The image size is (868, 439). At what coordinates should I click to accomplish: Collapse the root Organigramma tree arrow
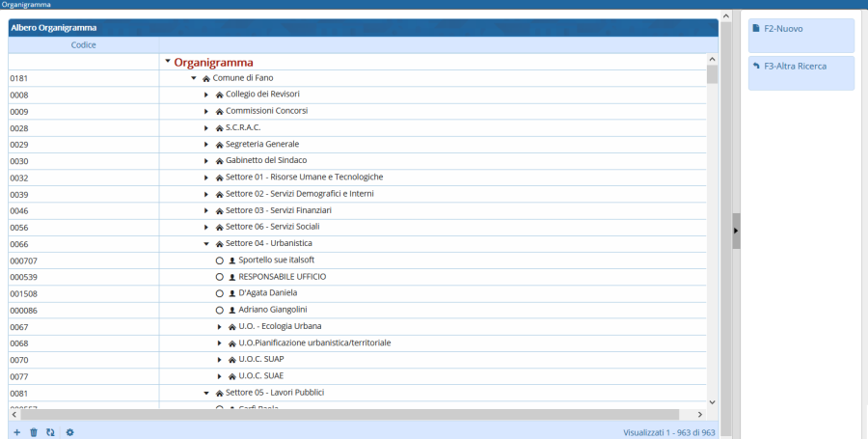click(x=168, y=62)
